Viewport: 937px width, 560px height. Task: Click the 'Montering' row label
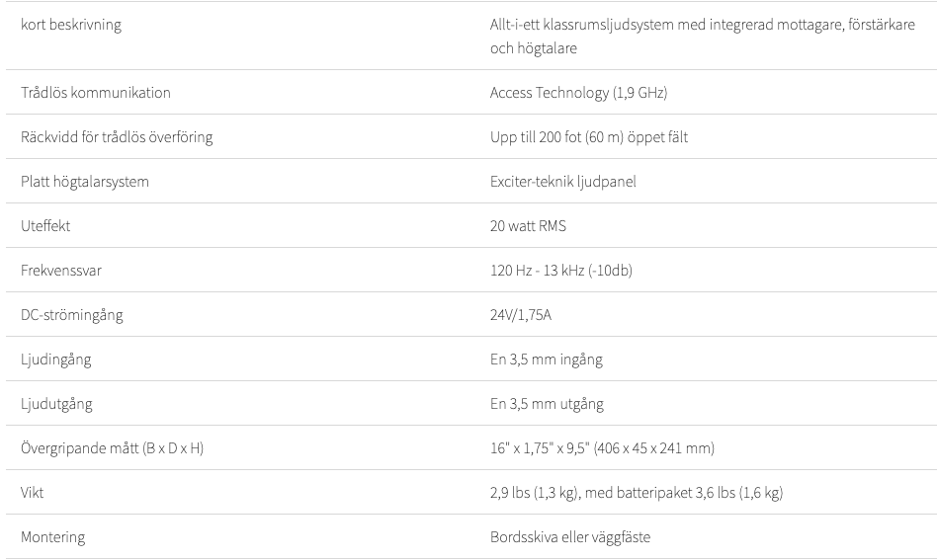click(52, 537)
